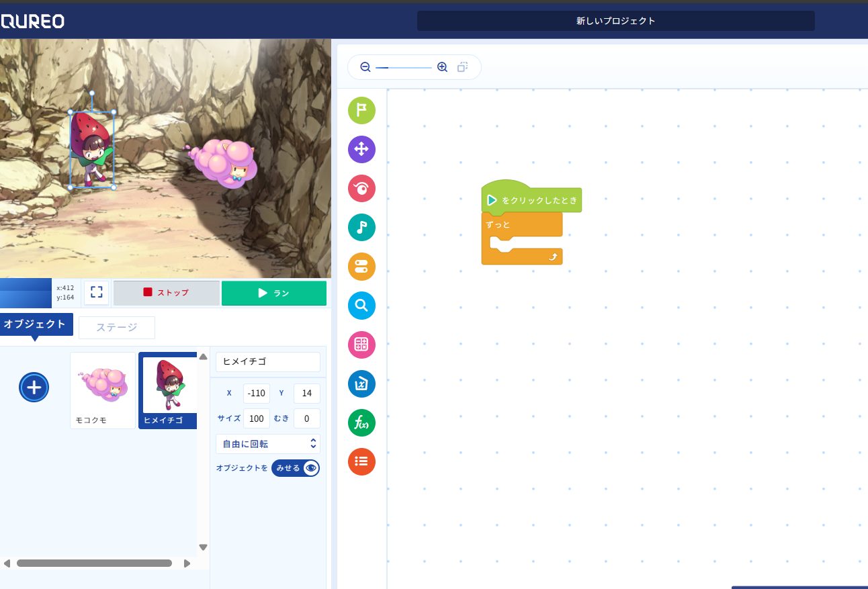This screenshot has width=868, height=589.
Task: Open the teal sound note category
Action: [x=361, y=227]
